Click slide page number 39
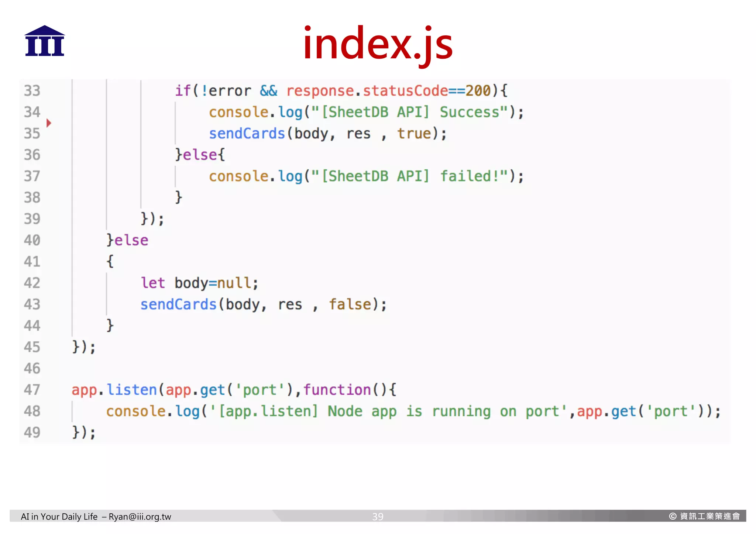Screen dimensions: 756x534 click(x=378, y=517)
